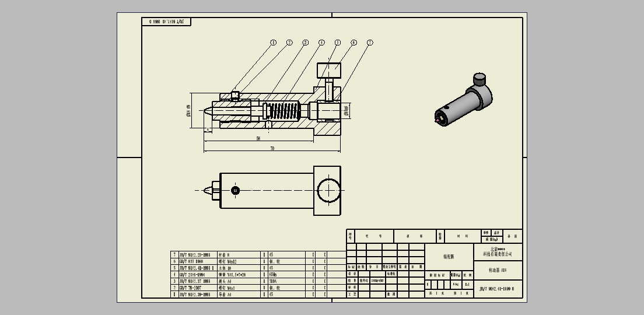
Task: Click the diameter dimension left of section view
Action: pos(188,111)
